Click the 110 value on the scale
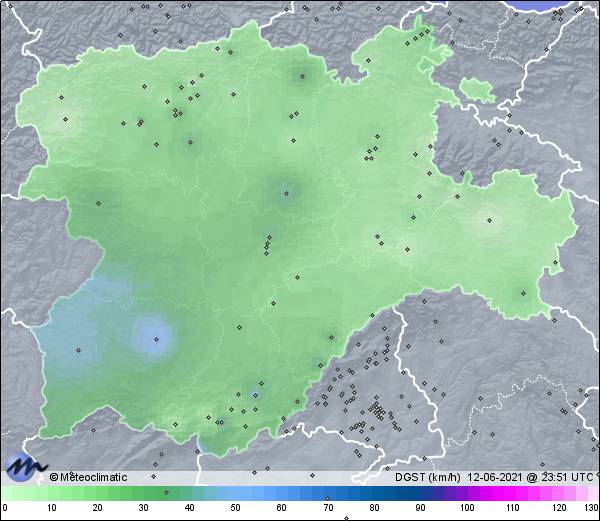Image resolution: width=600 pixels, height=521 pixels. coord(513,508)
